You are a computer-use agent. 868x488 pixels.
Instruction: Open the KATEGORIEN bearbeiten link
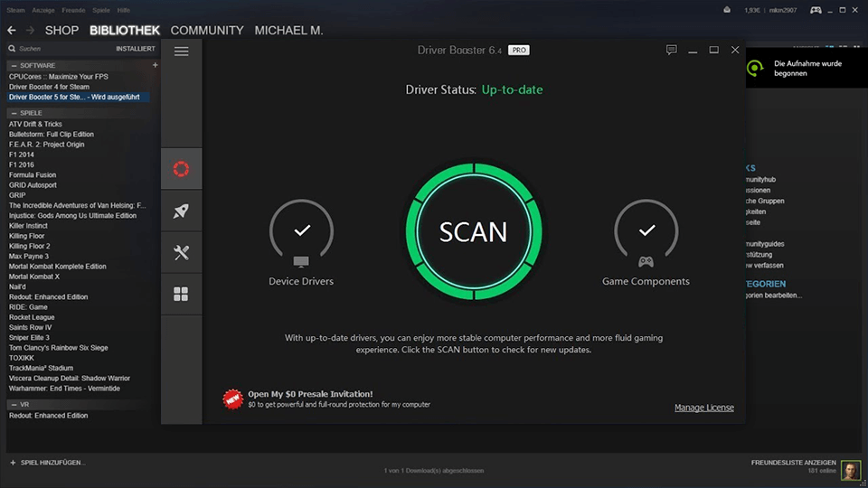click(x=773, y=296)
